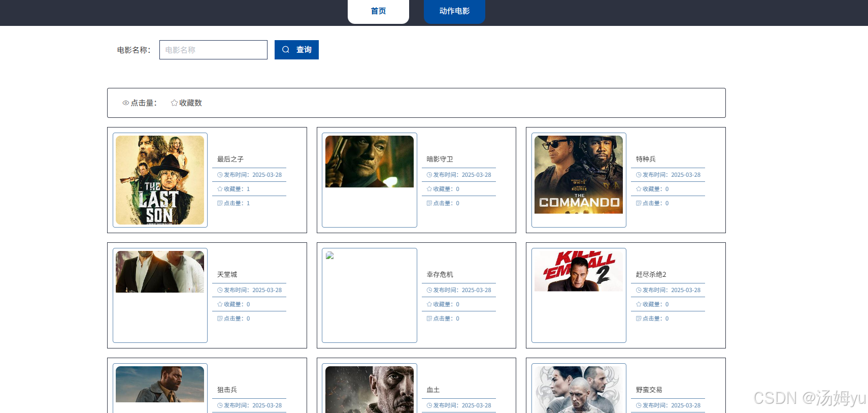
Task: Click the clock icon in the 天堂城 card
Action: tap(220, 290)
